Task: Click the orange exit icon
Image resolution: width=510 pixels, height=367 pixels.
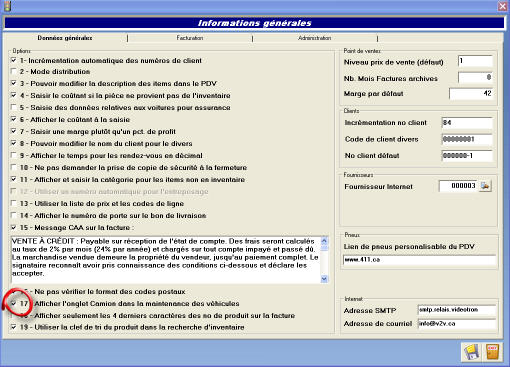Action: coord(492,352)
